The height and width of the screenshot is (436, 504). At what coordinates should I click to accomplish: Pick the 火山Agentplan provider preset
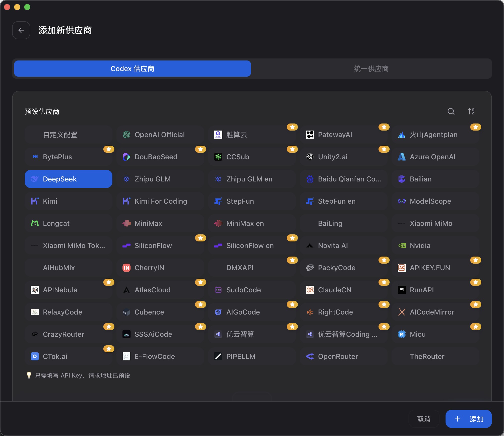435,135
